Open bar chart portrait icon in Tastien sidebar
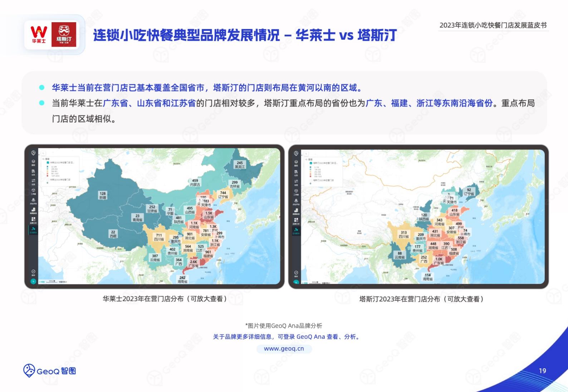This screenshot has height=392, width=568. tap(296, 210)
